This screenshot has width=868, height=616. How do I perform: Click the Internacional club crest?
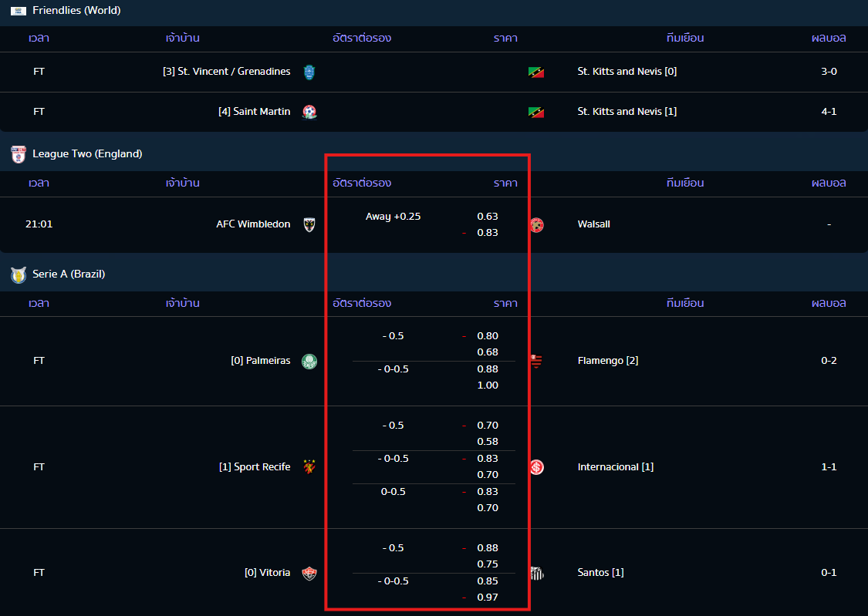point(536,467)
